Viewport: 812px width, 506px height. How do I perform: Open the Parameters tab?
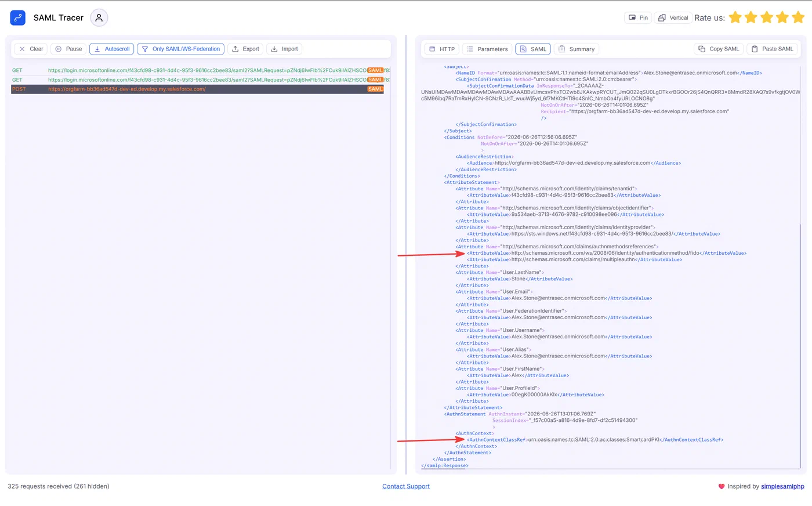click(x=487, y=49)
